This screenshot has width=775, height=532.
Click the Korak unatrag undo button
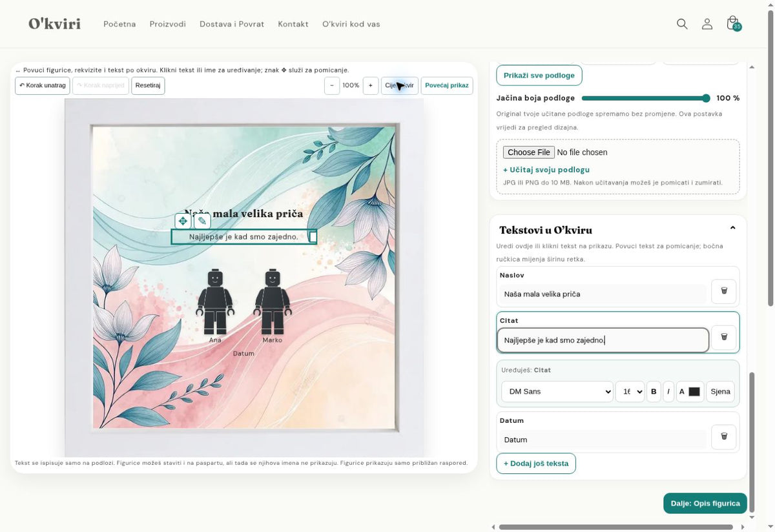pos(43,85)
